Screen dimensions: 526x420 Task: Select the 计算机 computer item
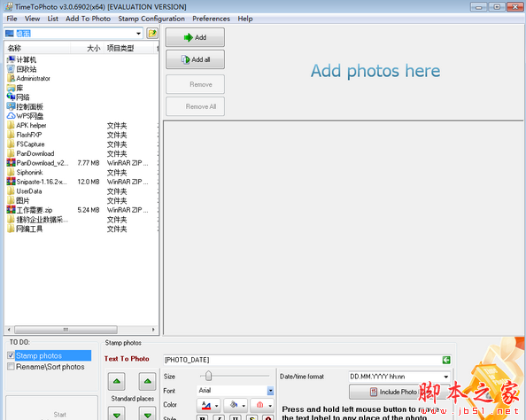click(21, 59)
